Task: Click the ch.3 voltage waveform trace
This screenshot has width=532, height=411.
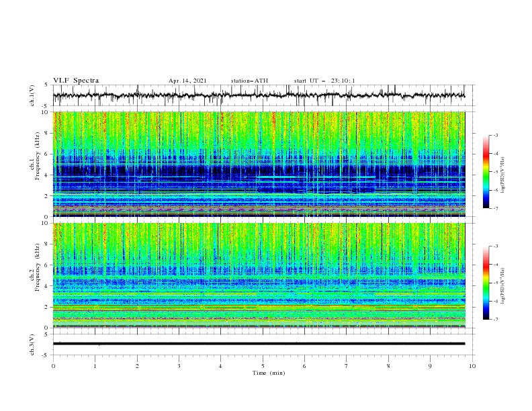Action: coord(259,344)
